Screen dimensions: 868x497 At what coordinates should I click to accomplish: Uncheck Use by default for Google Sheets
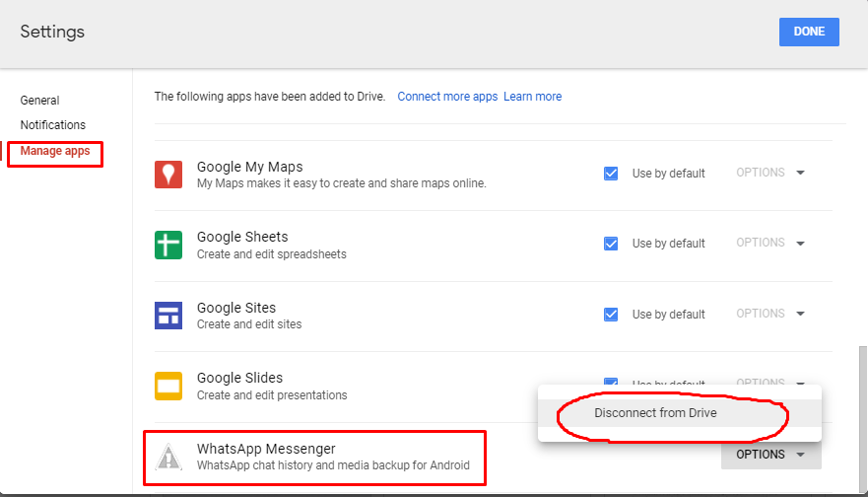tap(611, 244)
